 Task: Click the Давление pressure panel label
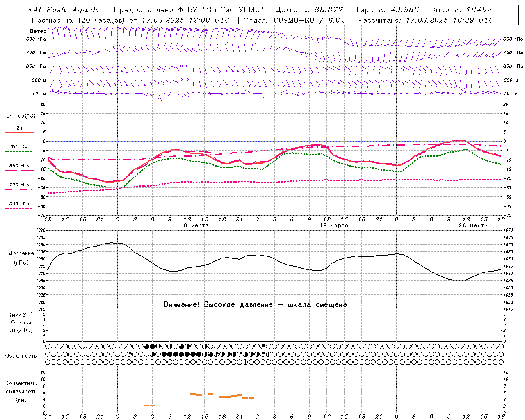click(21, 253)
